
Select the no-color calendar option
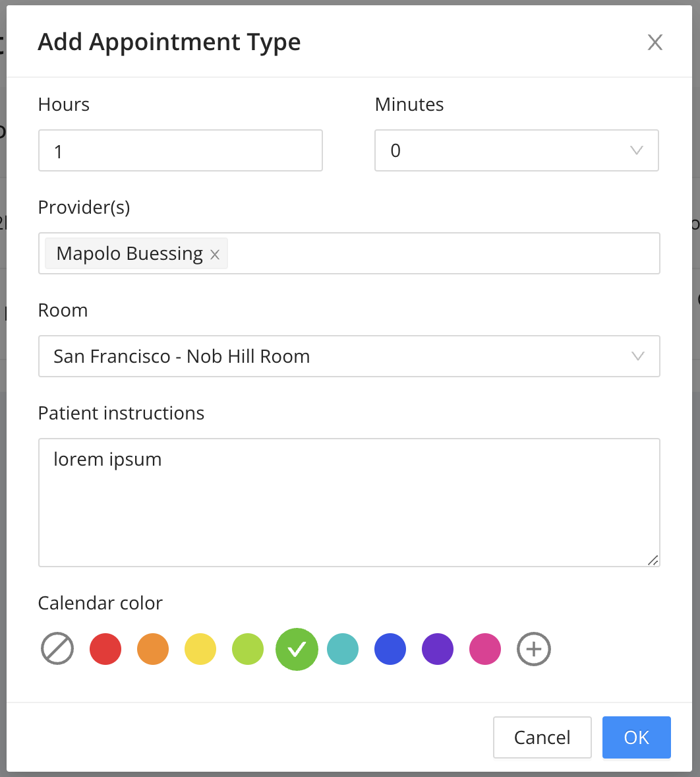click(57, 649)
